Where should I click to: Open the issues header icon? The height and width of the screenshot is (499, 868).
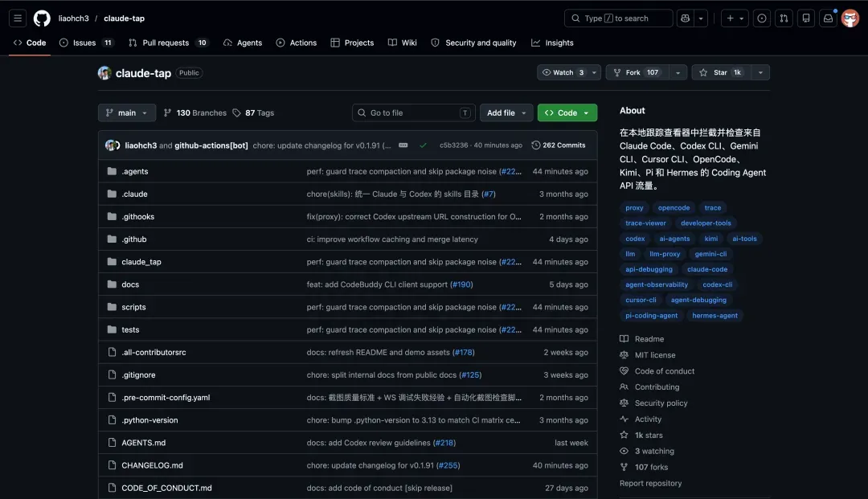tap(762, 18)
